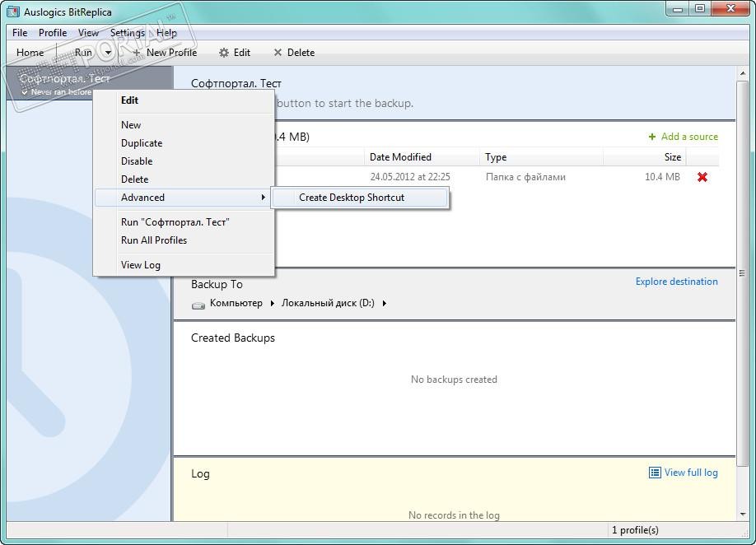
Task: Click the Advanced submenu arrow
Action: [263, 197]
